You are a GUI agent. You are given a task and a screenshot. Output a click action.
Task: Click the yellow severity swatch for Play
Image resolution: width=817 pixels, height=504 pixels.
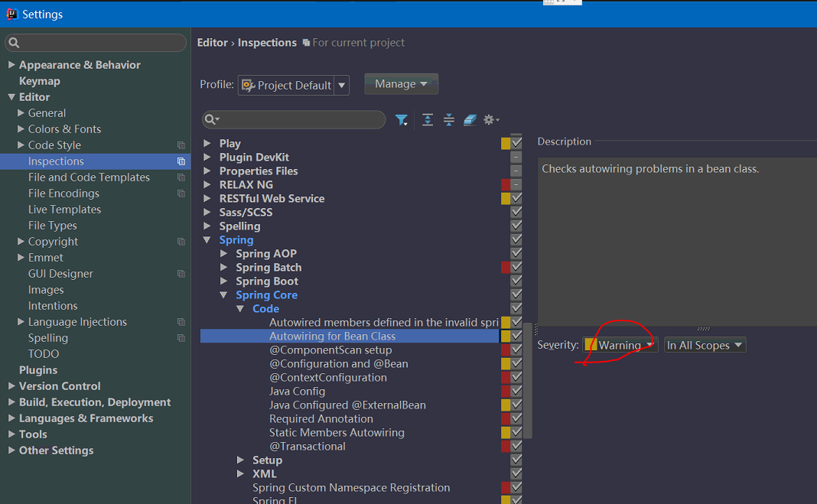pyautogui.click(x=506, y=143)
